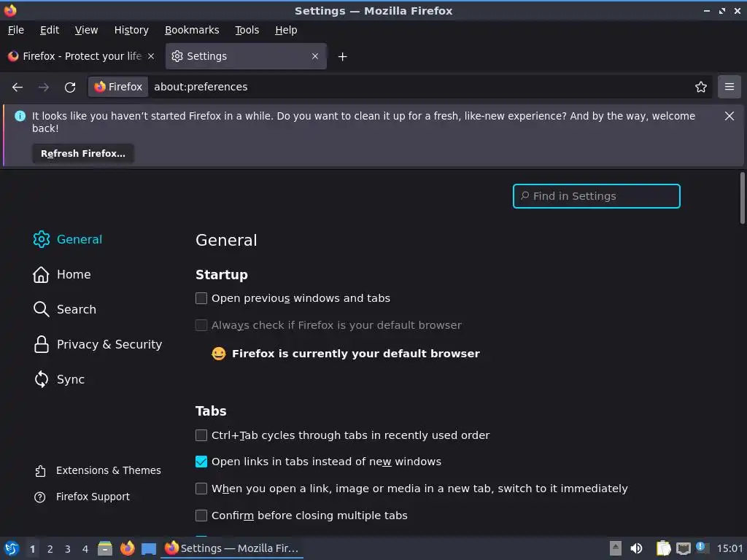Screen dimensions: 747x560
Task: Open Extensions & Themes link
Action: click(98, 470)
